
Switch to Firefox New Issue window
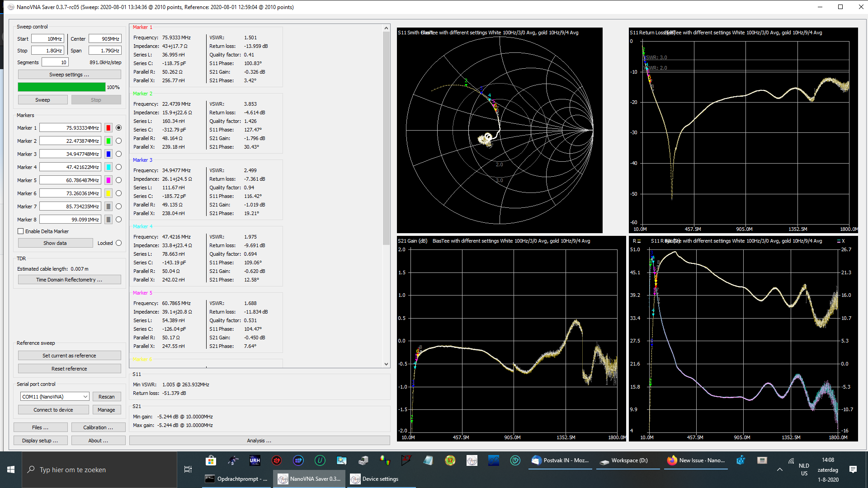(696, 460)
